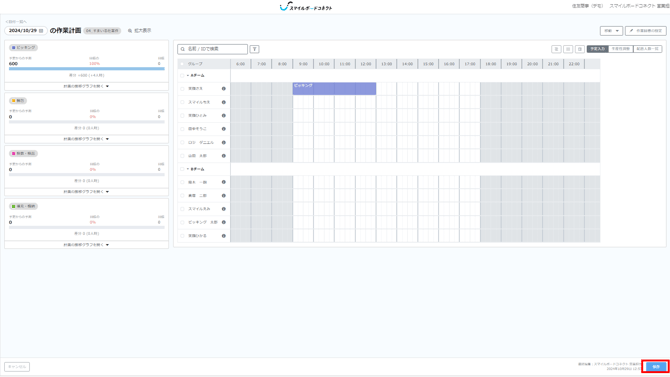Viewport: 670px width, 377px height.
Task: Go back via the 日付一覧へ link
Action: [x=16, y=21]
